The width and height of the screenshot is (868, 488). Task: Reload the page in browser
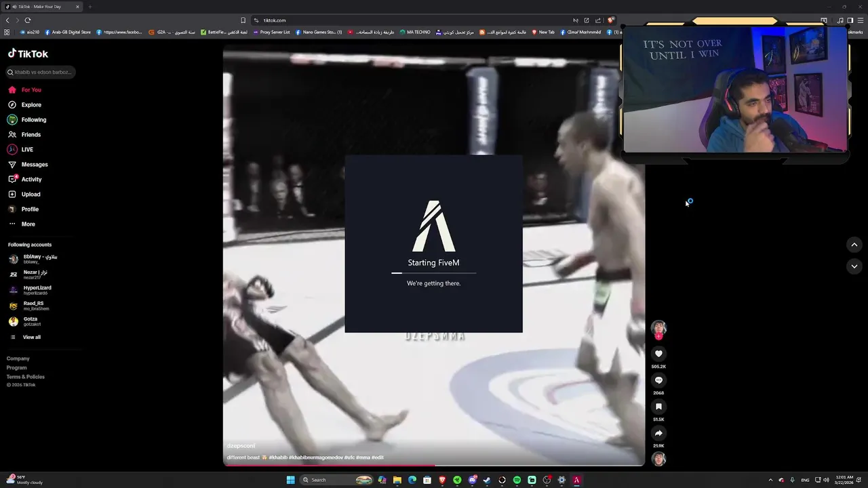click(28, 20)
